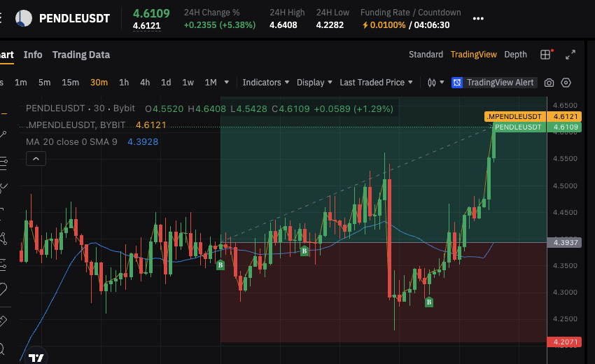
Task: Select the 1h timeframe
Action: coord(124,83)
